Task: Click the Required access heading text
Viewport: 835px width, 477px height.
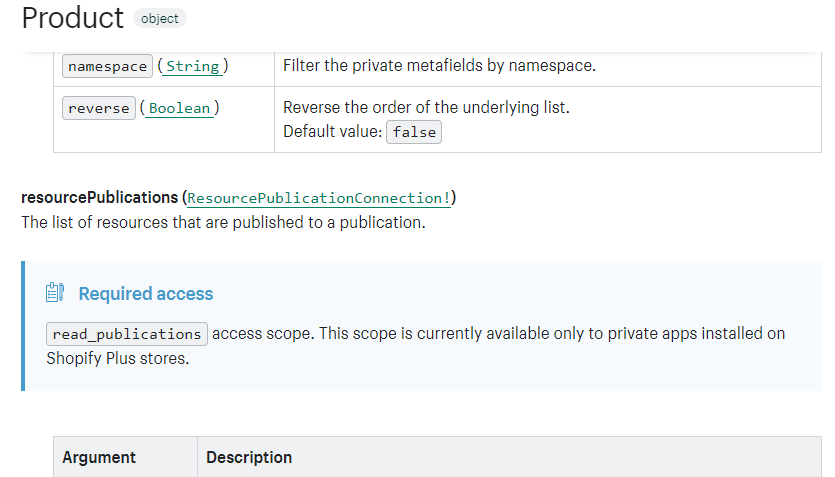Action: click(x=146, y=293)
